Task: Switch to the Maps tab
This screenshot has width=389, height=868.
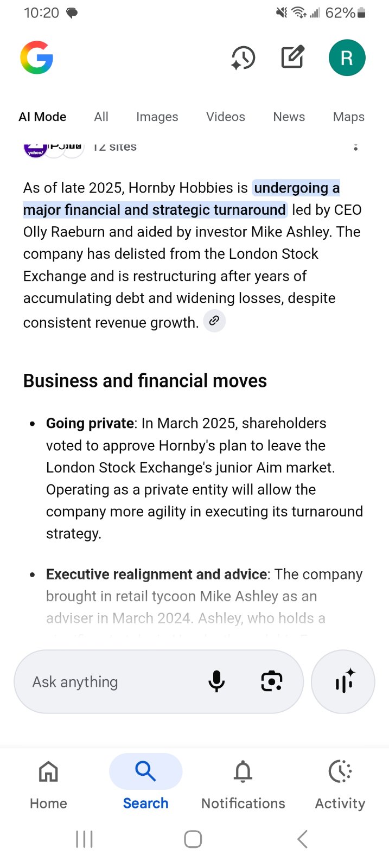Action: pyautogui.click(x=349, y=117)
